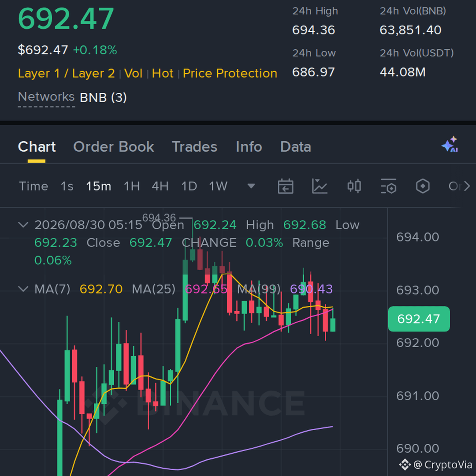
Task: Show more toolbar options with right arrow
Action: tap(467, 186)
